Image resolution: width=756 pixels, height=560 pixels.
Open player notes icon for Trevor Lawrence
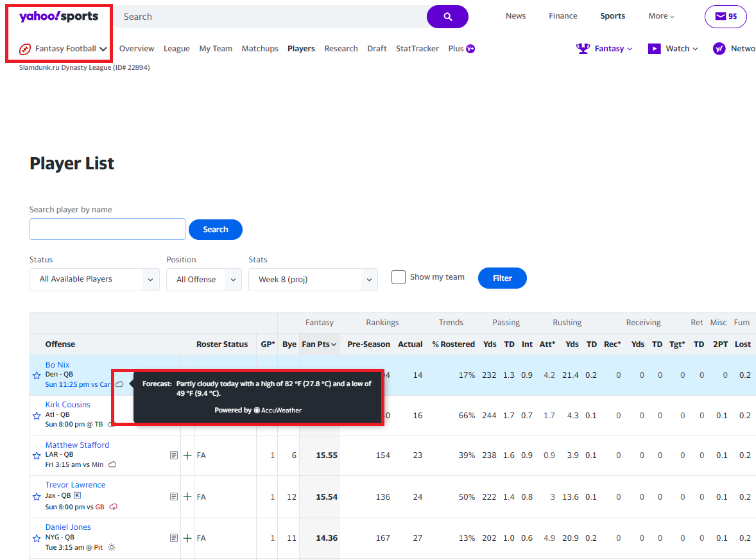[173, 496]
